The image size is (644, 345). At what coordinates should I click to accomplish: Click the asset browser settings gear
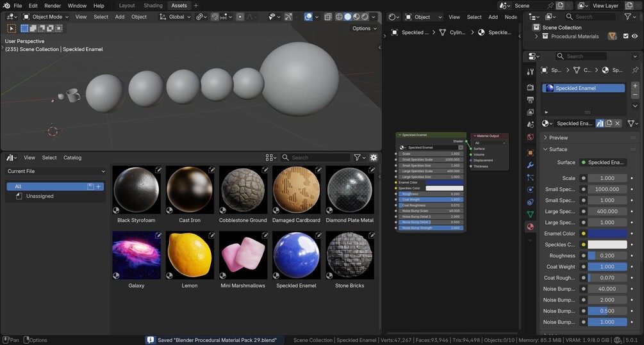tap(374, 157)
